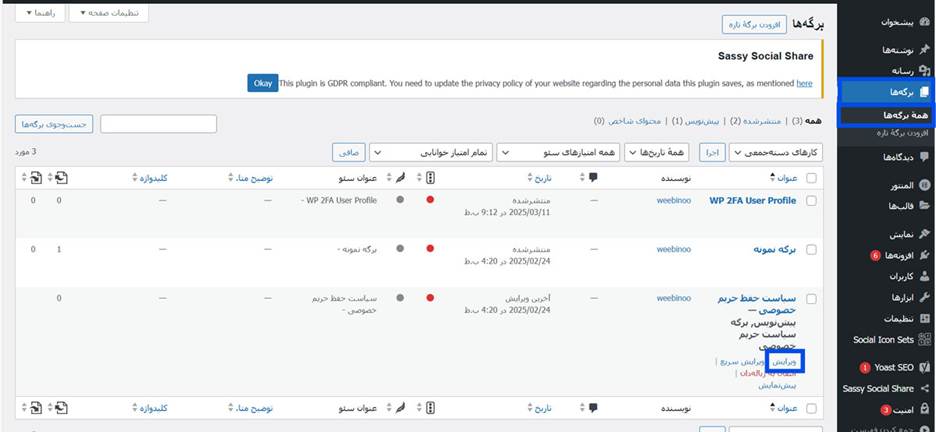Open the WP 2FA User Profile page title
Viewport: 936px width, 432px height.
(752, 200)
